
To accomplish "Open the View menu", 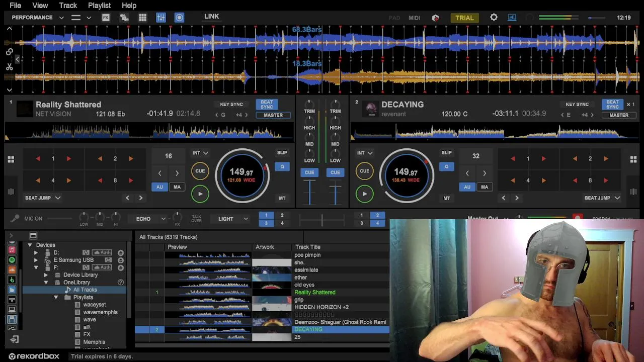I will tap(40, 6).
